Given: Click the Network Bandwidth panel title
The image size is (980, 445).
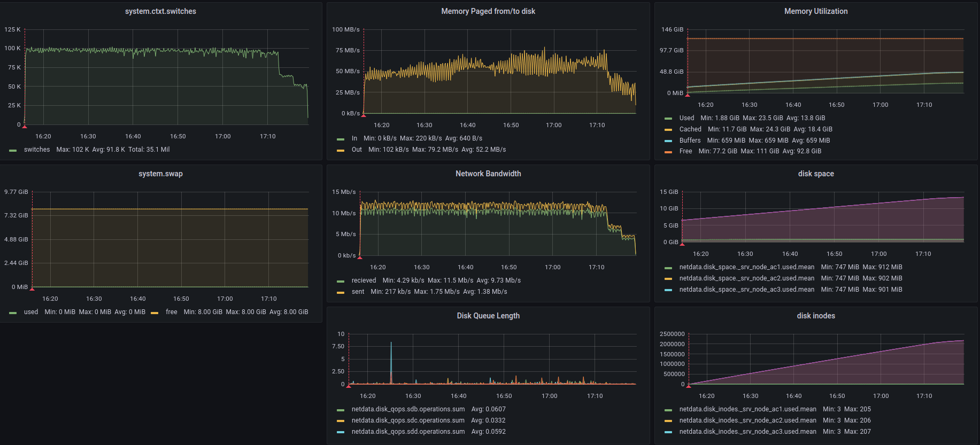Looking at the screenshot, I should (x=488, y=174).
